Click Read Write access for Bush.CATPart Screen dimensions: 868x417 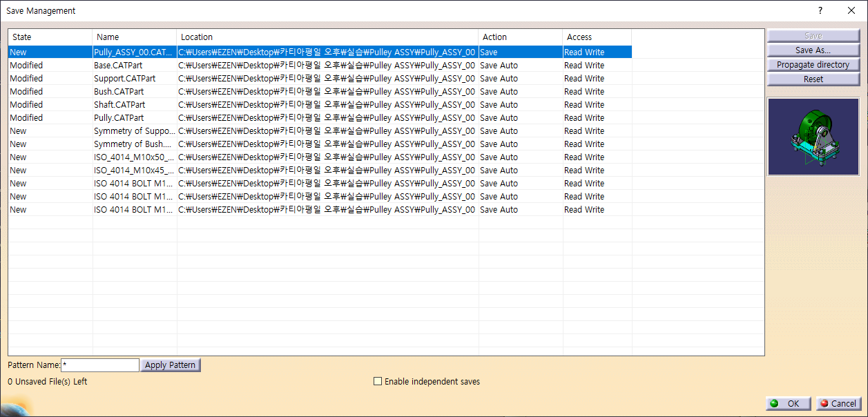pos(584,91)
